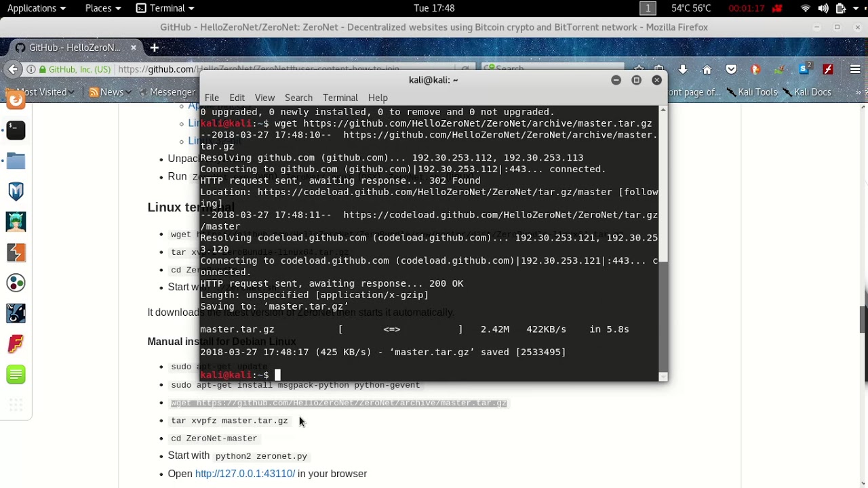868x488 pixels.
Task: Open the green notes app in the dock
Action: 16,374
